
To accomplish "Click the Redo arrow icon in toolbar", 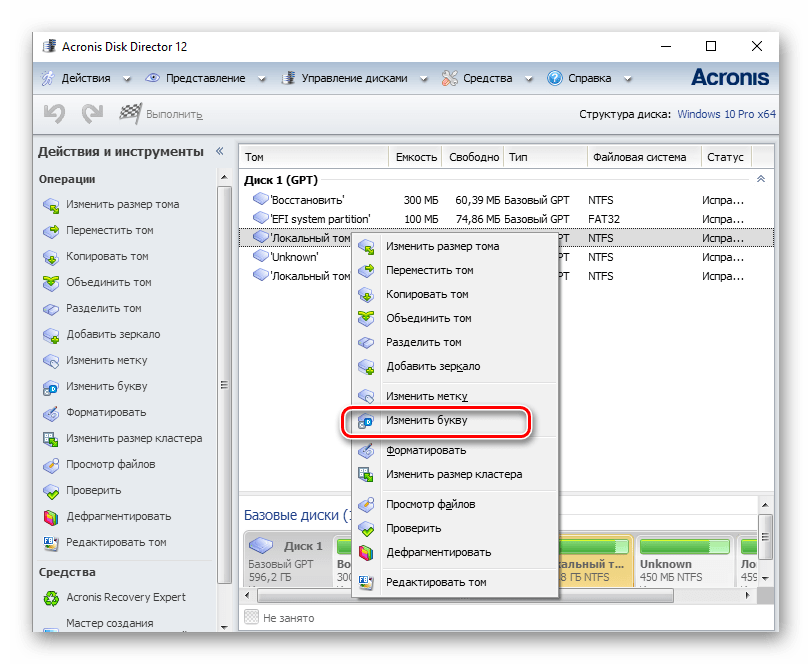I will (x=92, y=114).
